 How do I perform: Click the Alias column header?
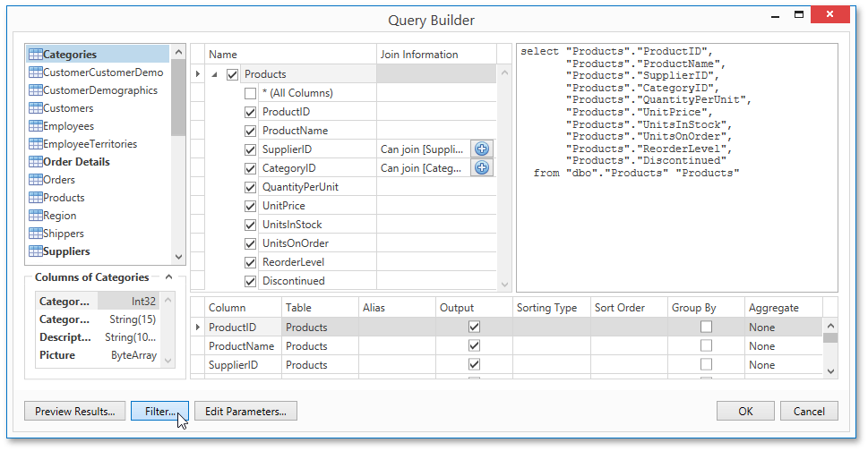click(x=397, y=308)
